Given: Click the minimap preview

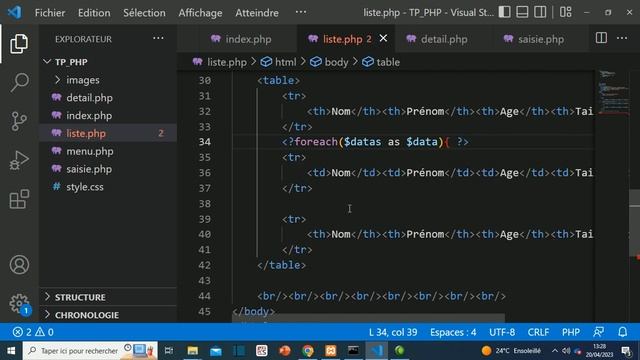Looking at the screenshot, I should click(612, 94).
